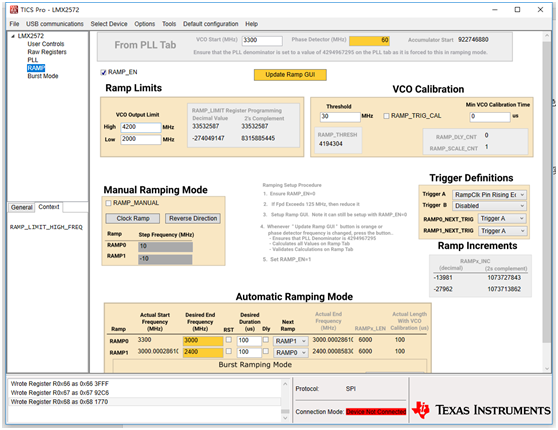Click the Min VCO Calibration Time field
The image size is (558, 430).
click(490, 117)
